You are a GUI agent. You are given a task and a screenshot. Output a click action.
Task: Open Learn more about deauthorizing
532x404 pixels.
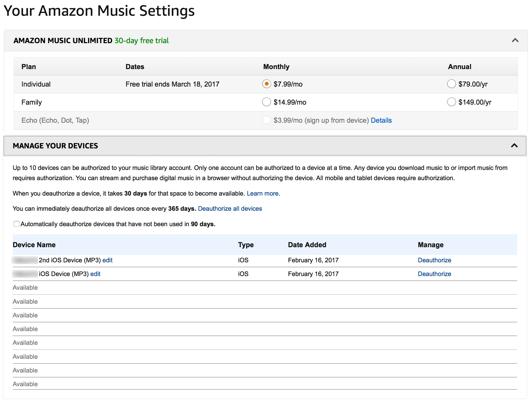pos(263,194)
